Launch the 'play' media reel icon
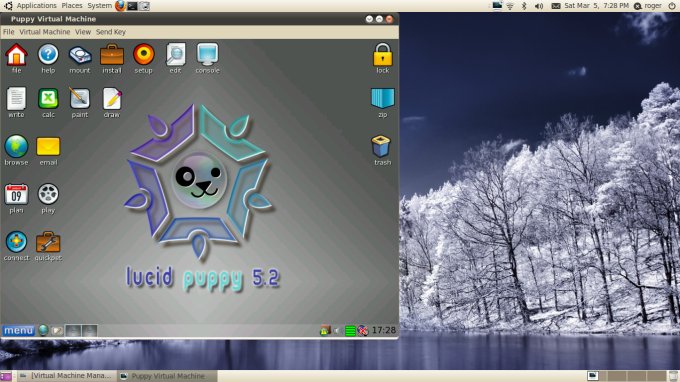680x382 pixels. click(x=48, y=194)
